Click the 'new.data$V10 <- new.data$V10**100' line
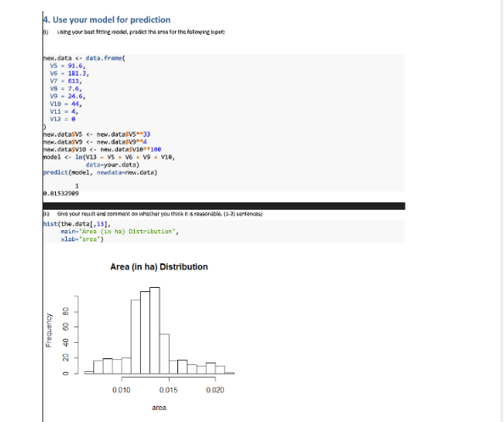The image size is (504, 422). [102, 149]
